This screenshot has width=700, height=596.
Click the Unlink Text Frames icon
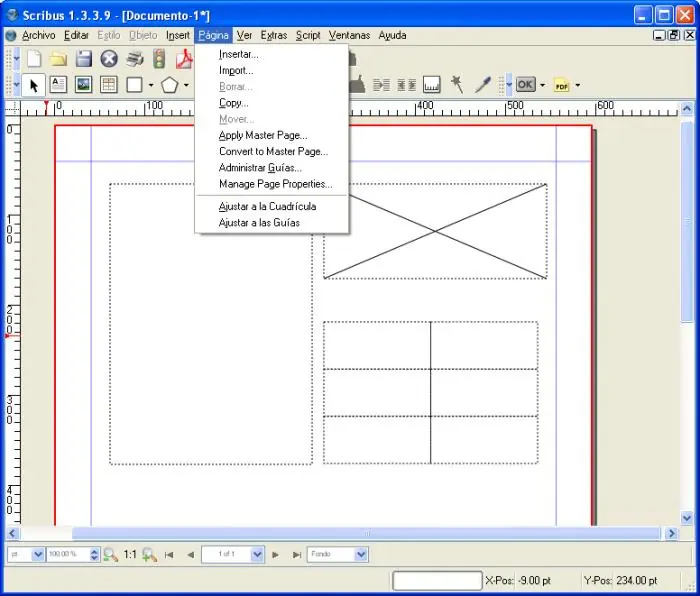407,85
